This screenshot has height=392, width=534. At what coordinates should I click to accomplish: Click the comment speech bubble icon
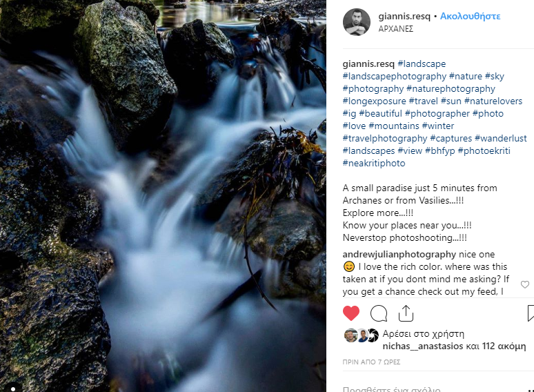tap(379, 313)
